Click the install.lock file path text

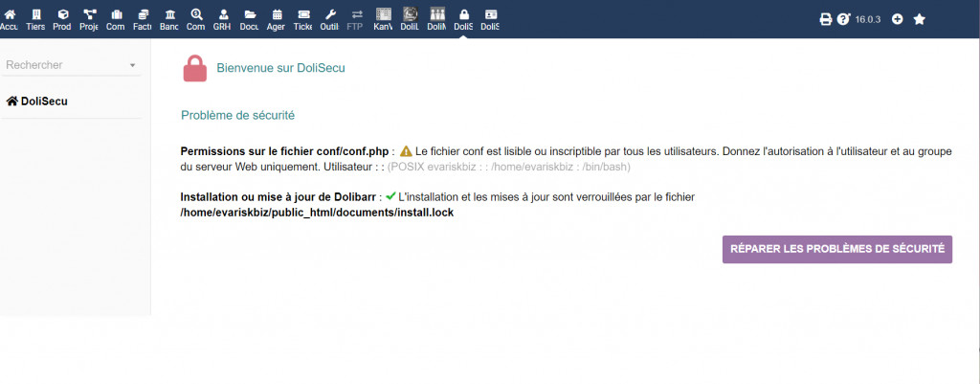(x=317, y=213)
